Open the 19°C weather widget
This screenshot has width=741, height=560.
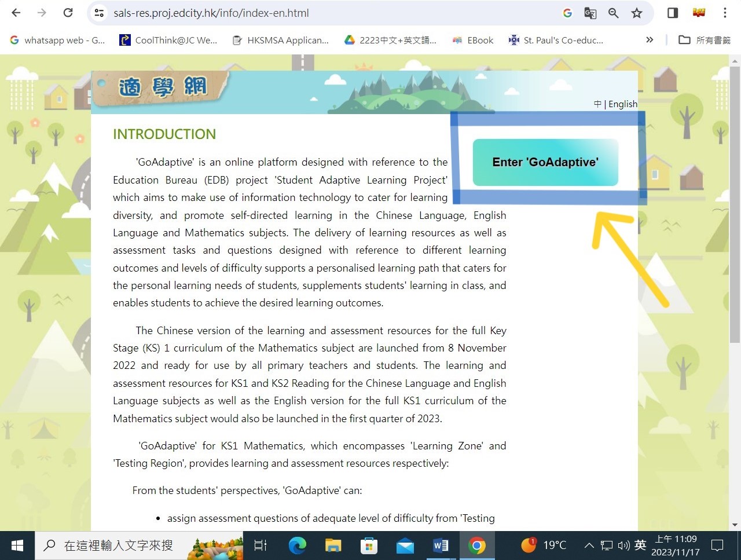point(543,545)
